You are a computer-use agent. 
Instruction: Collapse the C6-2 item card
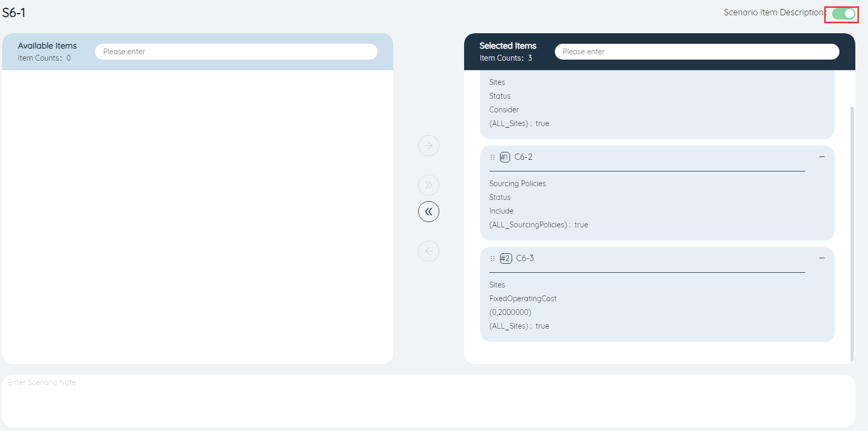[x=822, y=157]
